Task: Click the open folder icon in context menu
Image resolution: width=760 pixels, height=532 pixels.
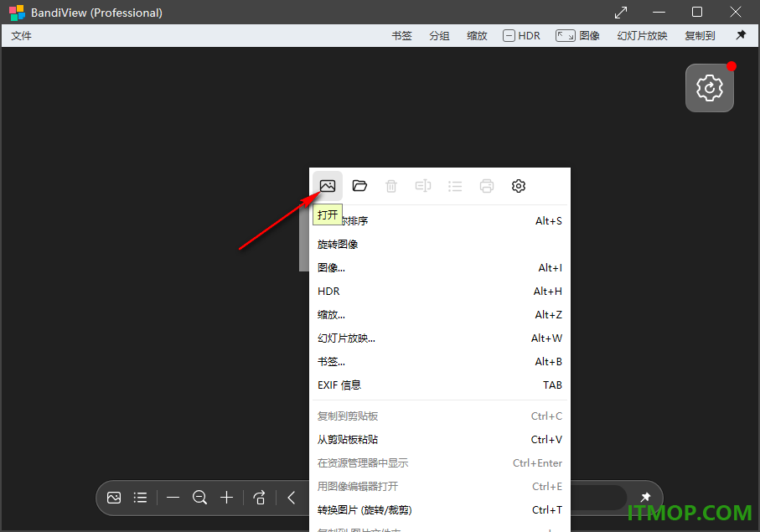Action: 359,186
